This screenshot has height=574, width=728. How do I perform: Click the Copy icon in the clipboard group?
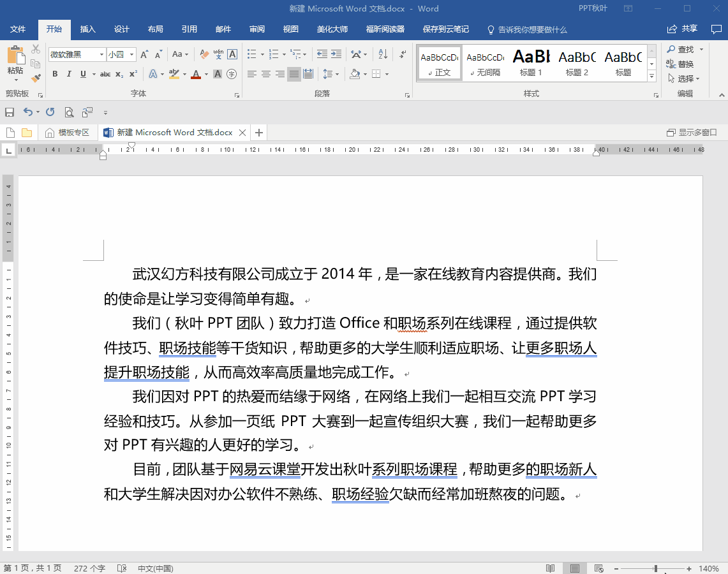[35, 64]
